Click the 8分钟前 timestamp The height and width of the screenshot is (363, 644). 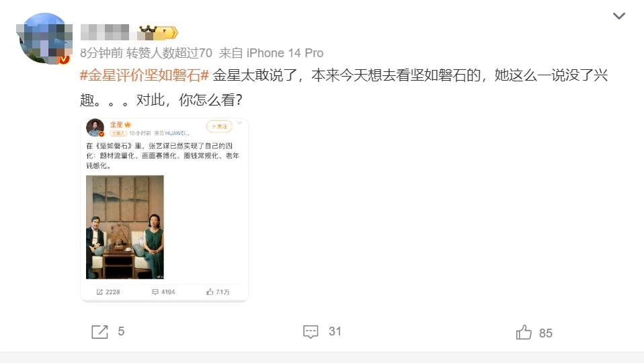click(102, 53)
